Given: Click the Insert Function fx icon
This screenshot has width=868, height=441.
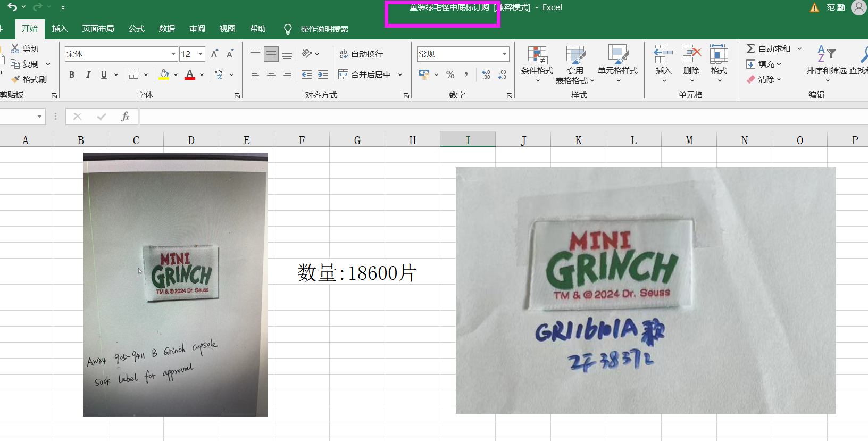Looking at the screenshot, I should pos(125,117).
